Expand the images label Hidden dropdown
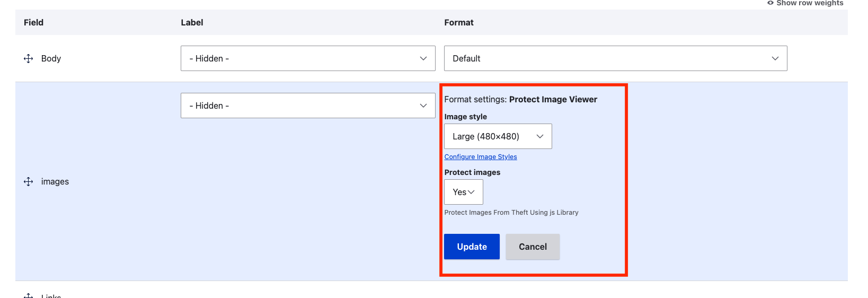The image size is (868, 298). [x=307, y=106]
